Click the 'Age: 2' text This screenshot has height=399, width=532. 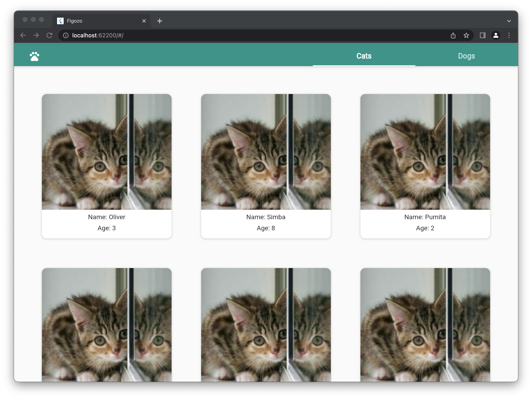pyautogui.click(x=425, y=228)
